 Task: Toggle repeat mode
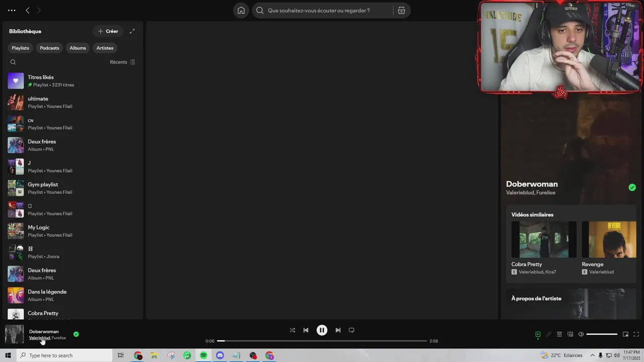click(352, 330)
